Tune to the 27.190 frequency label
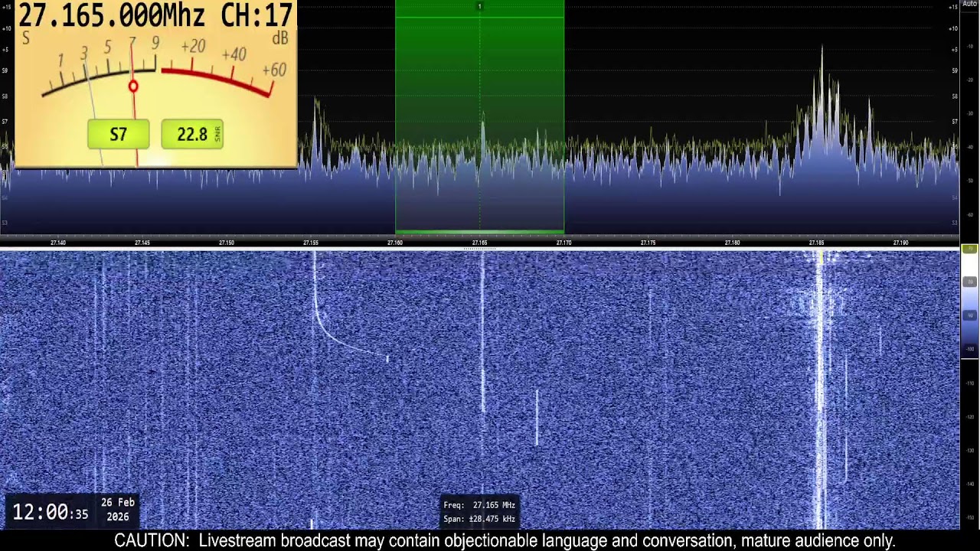 click(900, 243)
